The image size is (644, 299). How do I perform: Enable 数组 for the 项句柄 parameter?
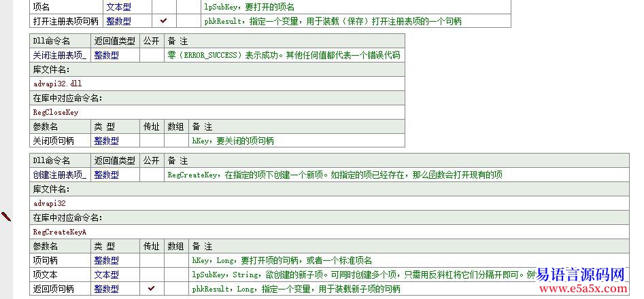coord(177,260)
